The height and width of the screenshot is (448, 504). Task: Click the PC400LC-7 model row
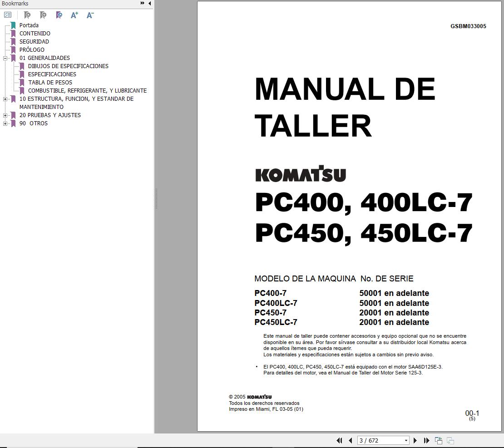tap(342, 303)
